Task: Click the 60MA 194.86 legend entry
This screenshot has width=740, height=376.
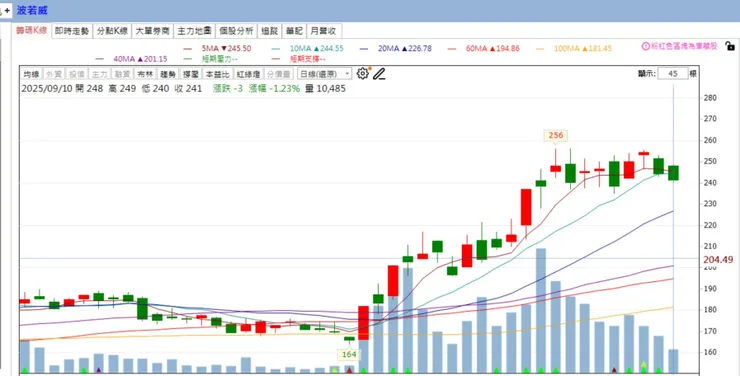Action: click(x=484, y=49)
